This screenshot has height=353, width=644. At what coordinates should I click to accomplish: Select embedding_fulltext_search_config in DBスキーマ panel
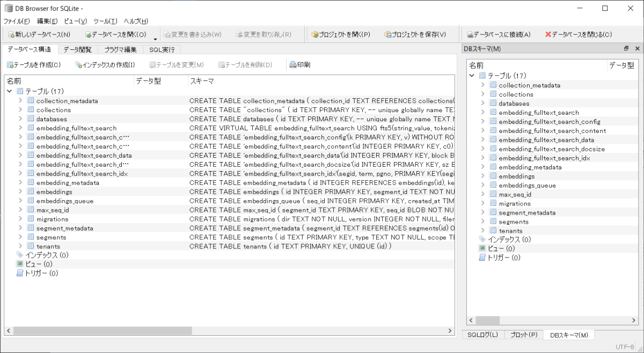[x=550, y=121]
